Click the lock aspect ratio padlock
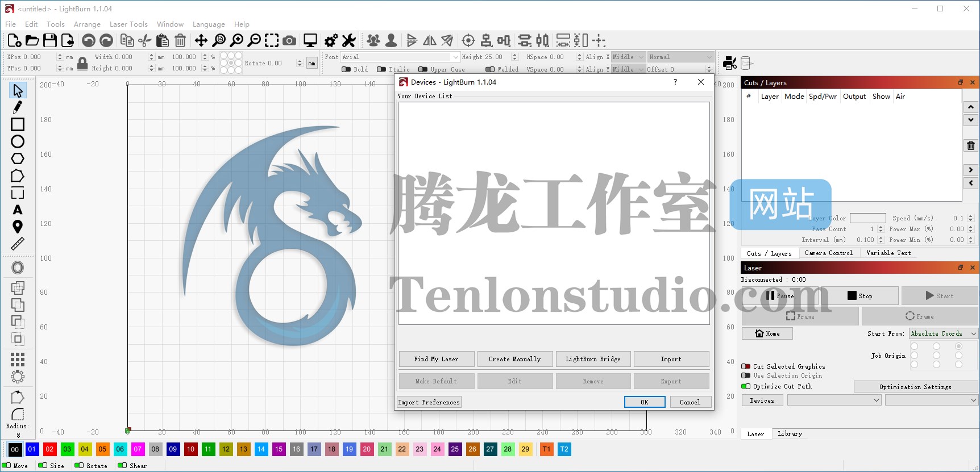Viewport: 980px width, 472px height. pyautogui.click(x=82, y=62)
